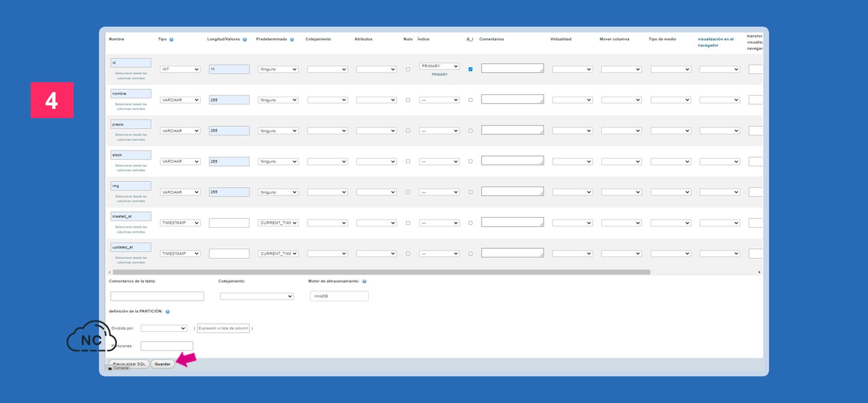Open help icon beside Tipo header
Image resolution: width=868 pixels, height=403 pixels.
coord(171,39)
